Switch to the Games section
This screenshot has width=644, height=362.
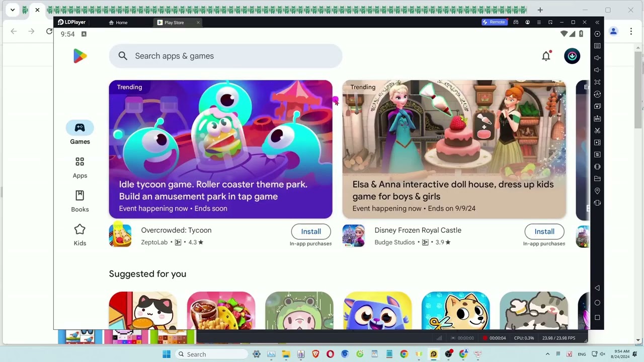[80, 133]
